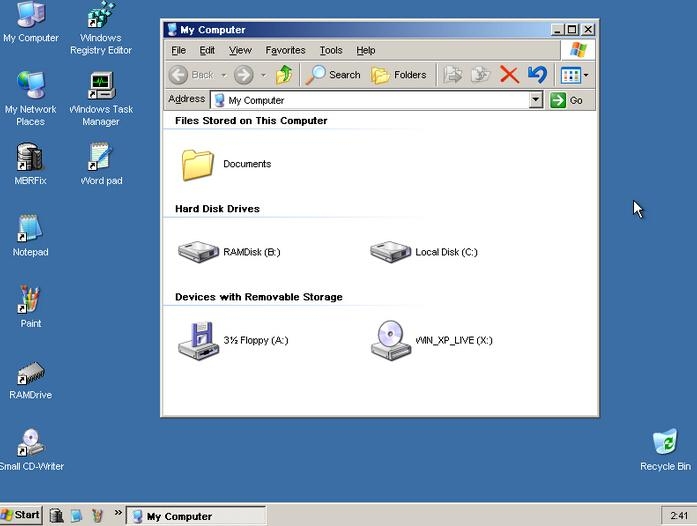Expand the Address bar dropdown
697x526 pixels.
(536, 100)
